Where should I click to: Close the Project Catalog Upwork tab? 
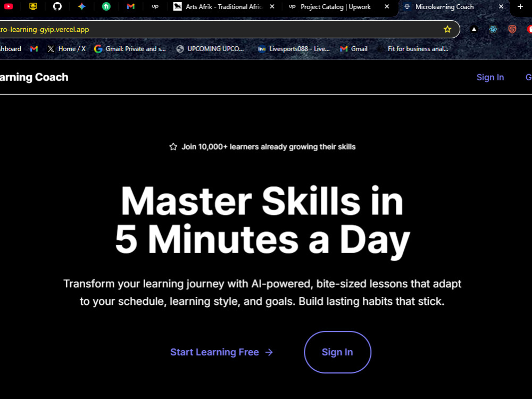coord(387,6)
